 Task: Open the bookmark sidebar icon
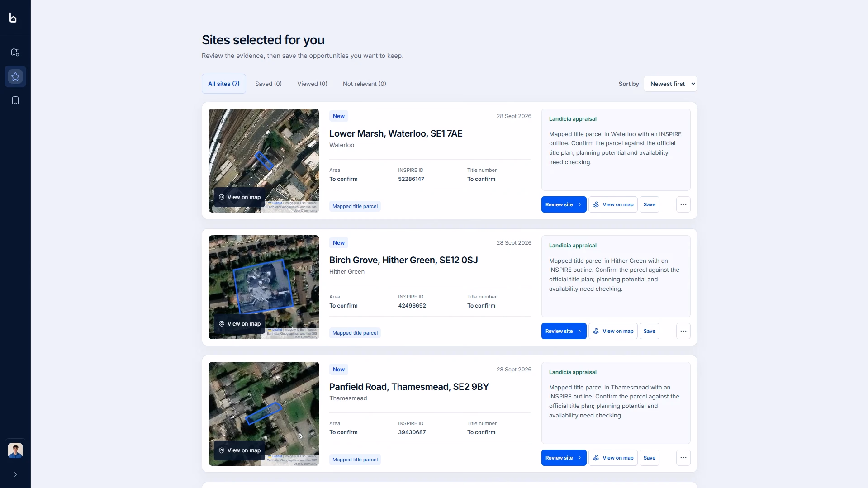[x=15, y=100]
